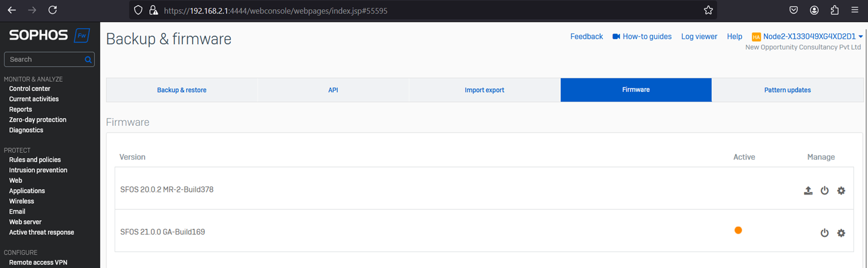Switch to the Backup & restore tab
Screen dimensions: 868x268
(181, 90)
